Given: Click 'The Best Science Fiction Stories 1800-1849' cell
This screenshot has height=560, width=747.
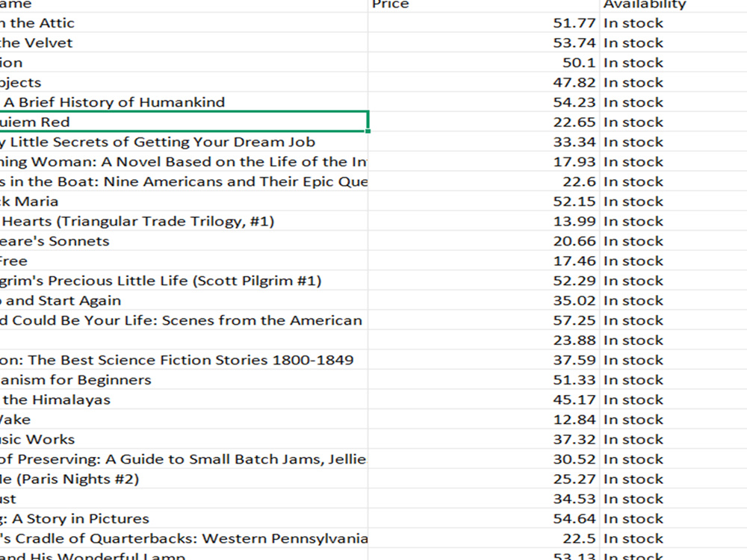Looking at the screenshot, I should pos(184,360).
